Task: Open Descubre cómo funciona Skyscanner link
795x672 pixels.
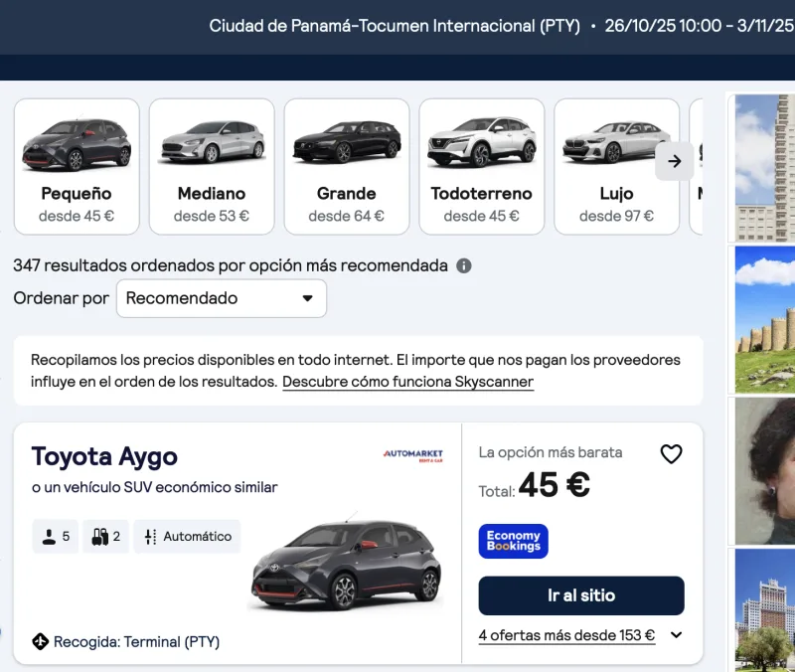Action: pyautogui.click(x=408, y=382)
